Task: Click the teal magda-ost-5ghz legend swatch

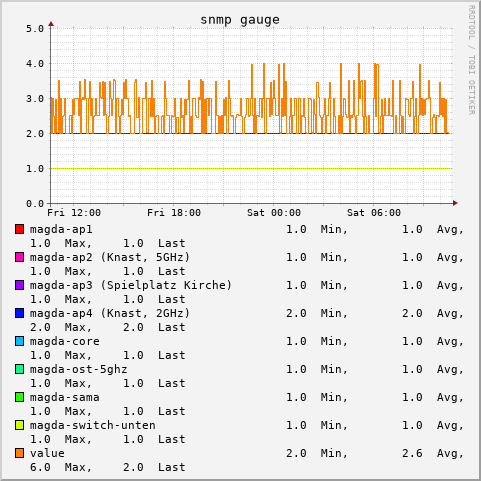Action: pos(19,369)
